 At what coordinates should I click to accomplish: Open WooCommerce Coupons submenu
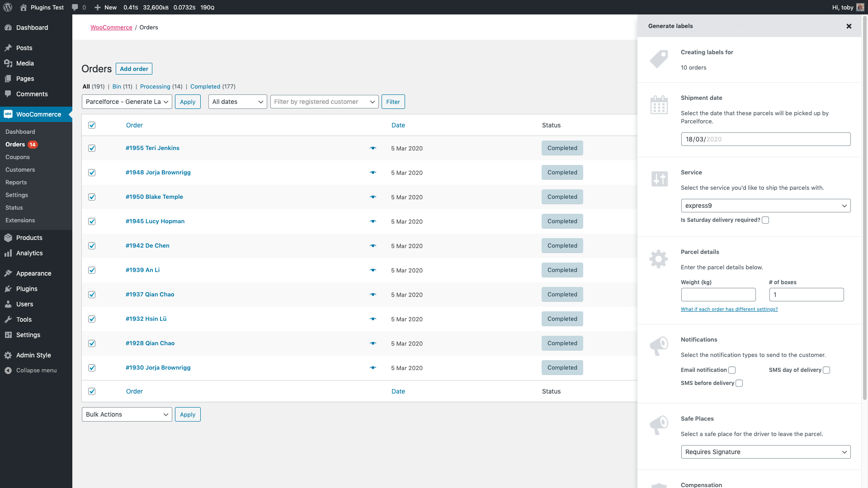tap(18, 157)
